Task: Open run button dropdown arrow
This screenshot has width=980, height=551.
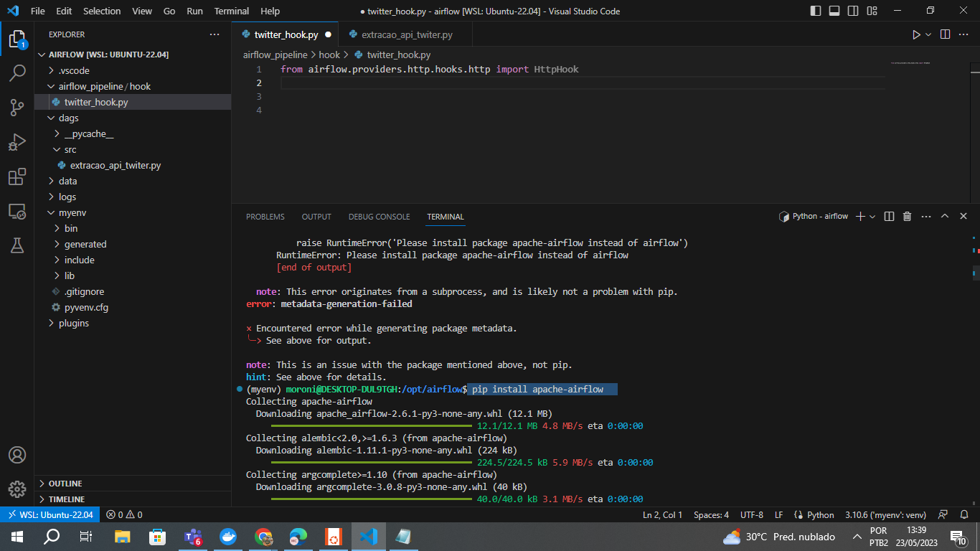Action: pos(928,34)
